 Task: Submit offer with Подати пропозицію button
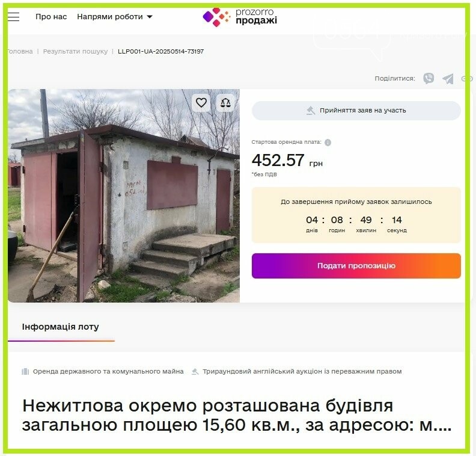pos(356,266)
